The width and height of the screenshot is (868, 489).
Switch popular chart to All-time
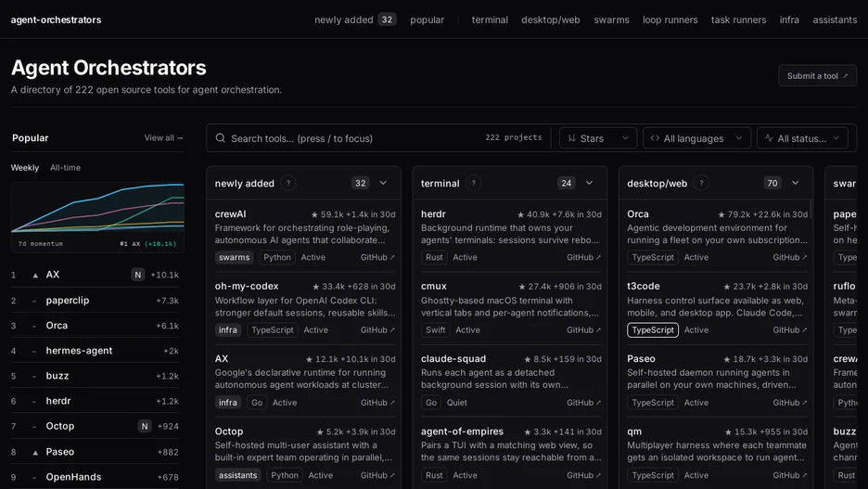[65, 168]
